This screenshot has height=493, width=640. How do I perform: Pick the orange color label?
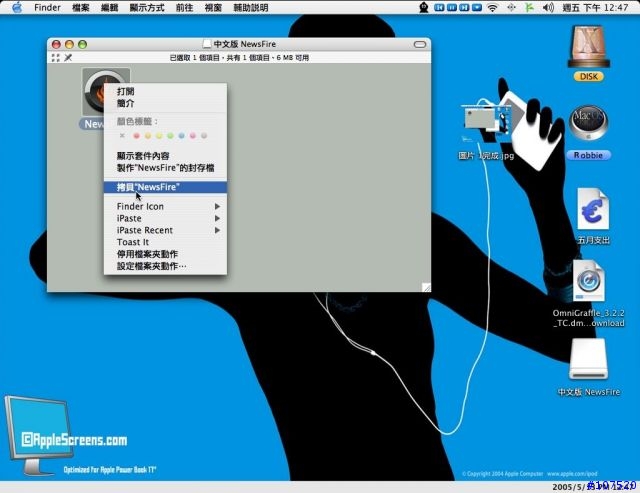[148, 135]
